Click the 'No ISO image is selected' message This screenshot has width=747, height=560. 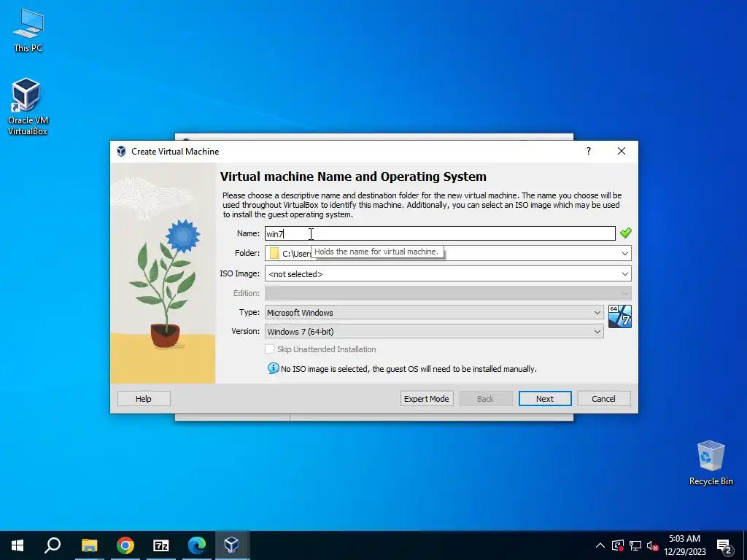(x=409, y=369)
